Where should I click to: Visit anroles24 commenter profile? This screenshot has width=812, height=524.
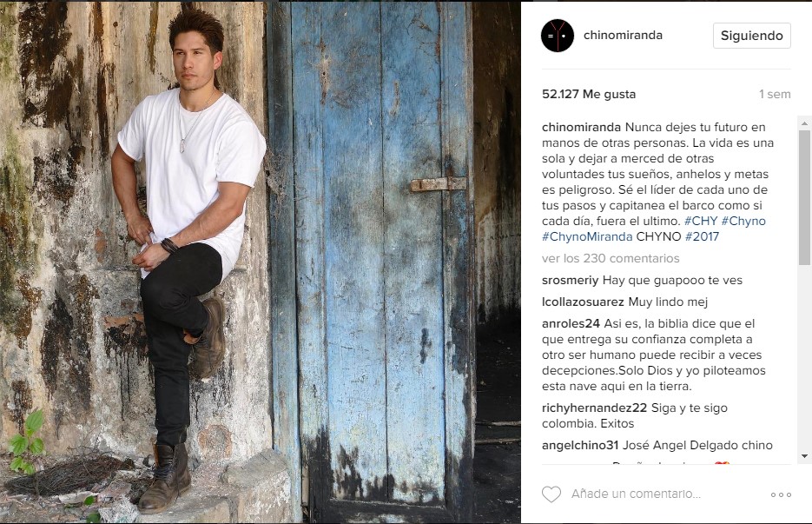571,323
